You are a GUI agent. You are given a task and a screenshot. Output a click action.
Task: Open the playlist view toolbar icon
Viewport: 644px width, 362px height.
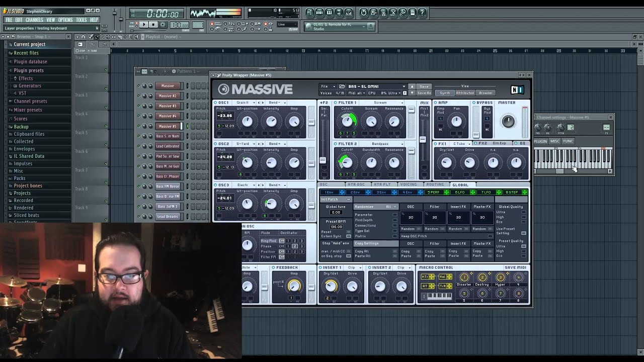click(309, 13)
